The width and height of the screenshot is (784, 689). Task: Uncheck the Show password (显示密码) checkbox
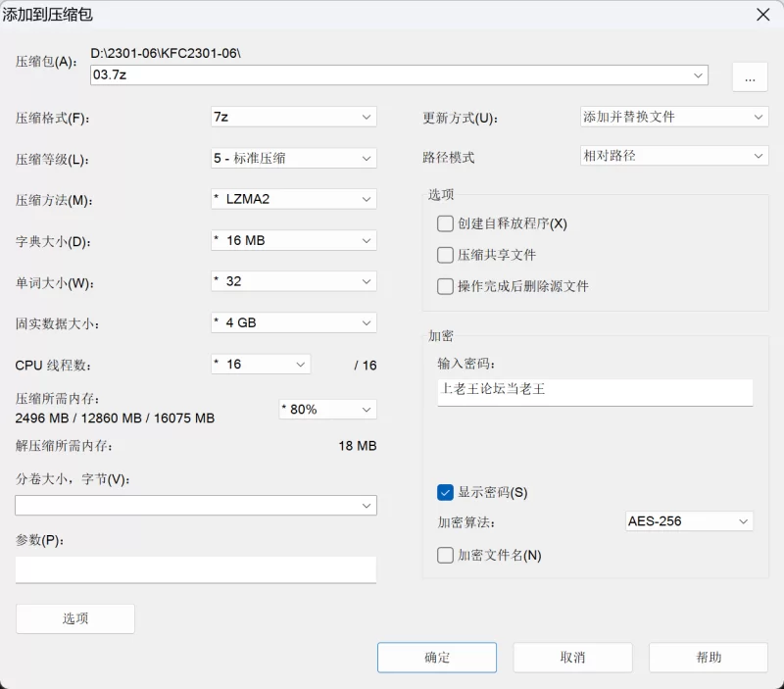tap(445, 493)
